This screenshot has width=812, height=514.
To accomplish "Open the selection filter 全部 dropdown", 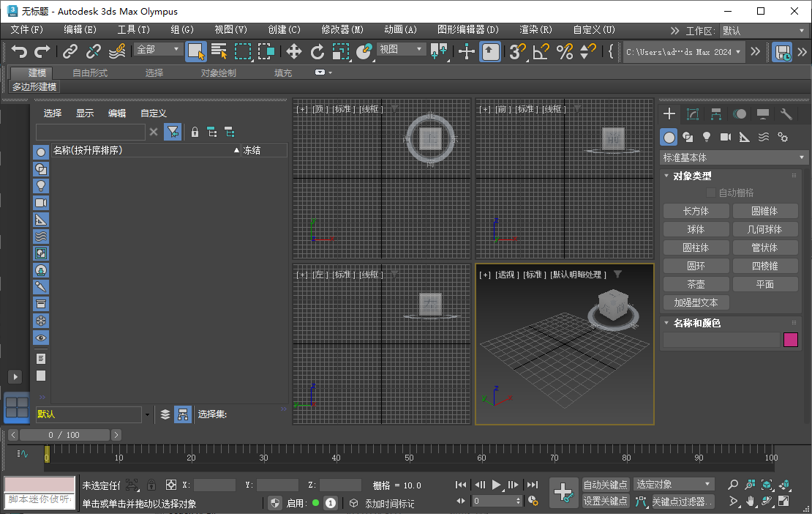I will click(x=157, y=49).
